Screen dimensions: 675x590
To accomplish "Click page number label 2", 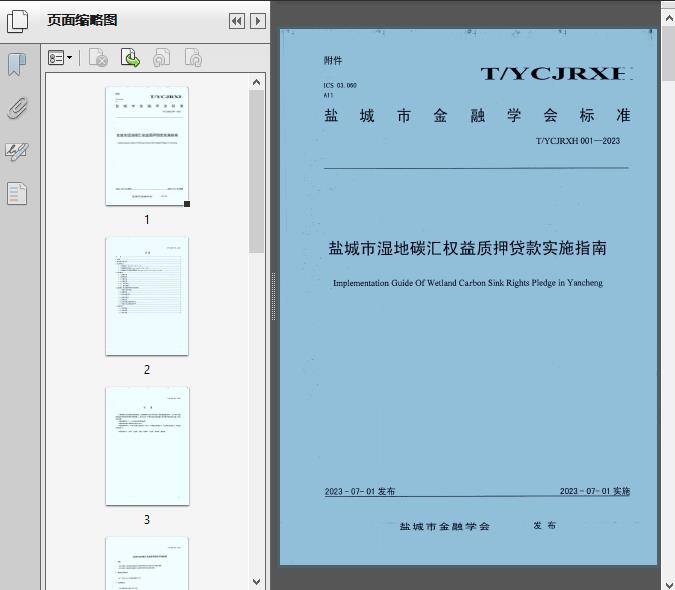I will [x=147, y=370].
